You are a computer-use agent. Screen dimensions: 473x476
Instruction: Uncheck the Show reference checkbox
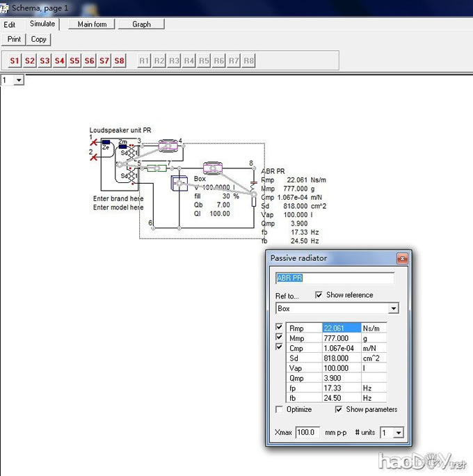click(319, 295)
